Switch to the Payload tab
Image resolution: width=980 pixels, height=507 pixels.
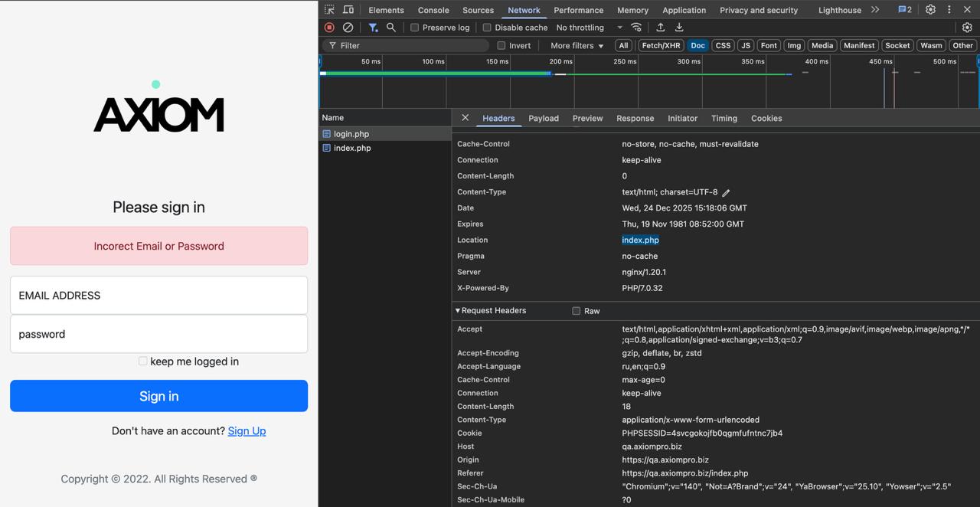coord(543,119)
